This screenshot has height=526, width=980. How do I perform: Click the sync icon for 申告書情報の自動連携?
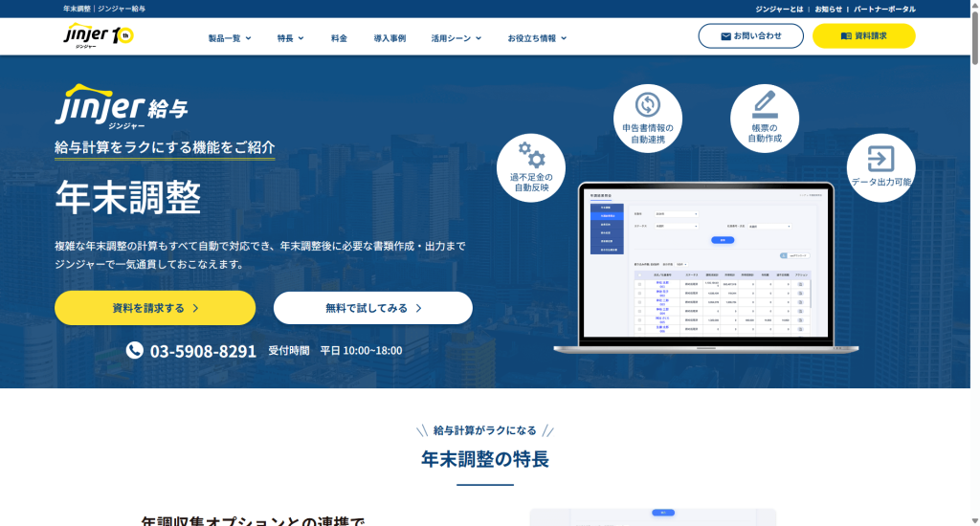tap(648, 104)
